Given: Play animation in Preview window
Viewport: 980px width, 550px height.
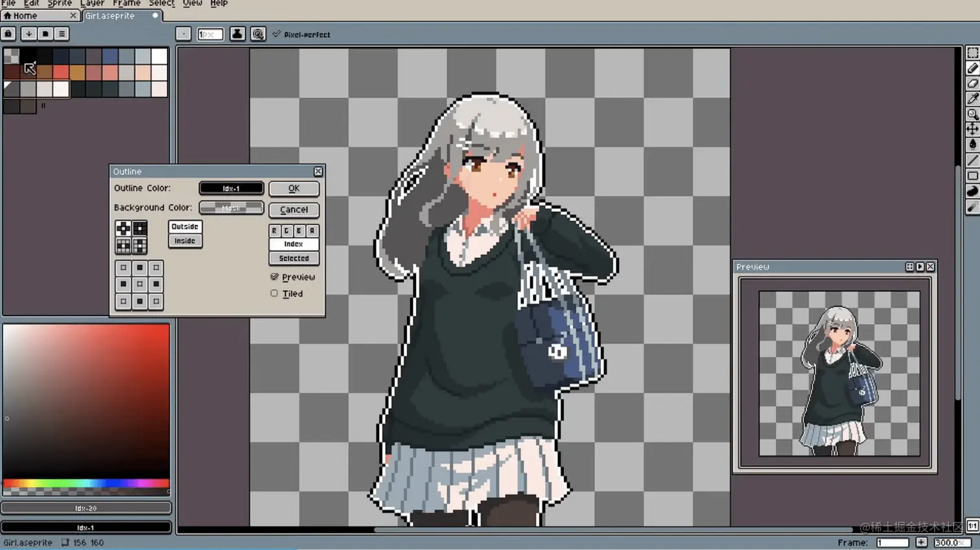Looking at the screenshot, I should pos(920,267).
